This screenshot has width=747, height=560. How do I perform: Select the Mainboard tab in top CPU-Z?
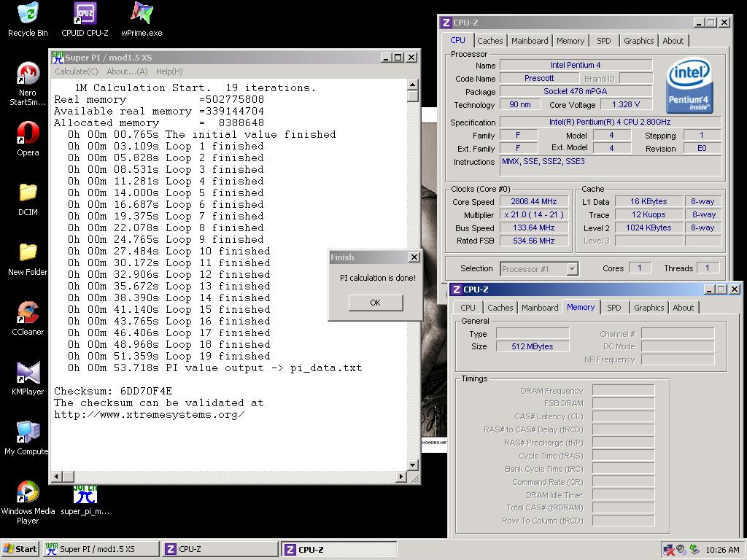point(530,41)
